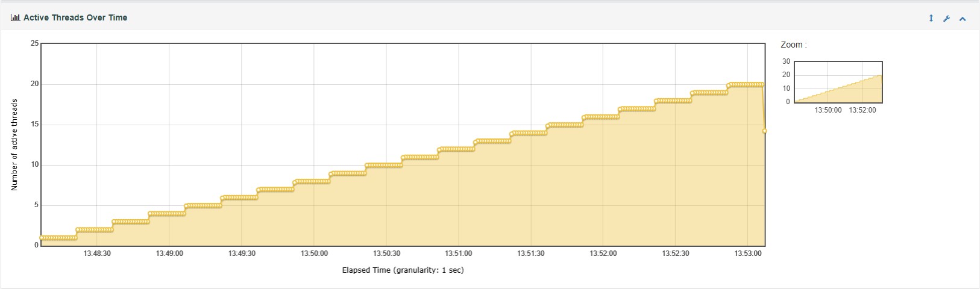
Task: Click the plateau at 10 active threads
Action: tap(384, 165)
